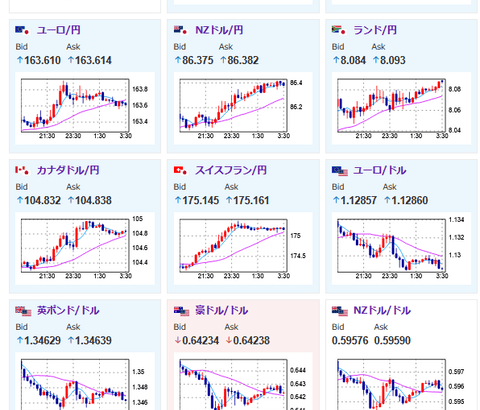Open the ユーロ/ドル pair link
Screen dimensions: 480x410
380,170
